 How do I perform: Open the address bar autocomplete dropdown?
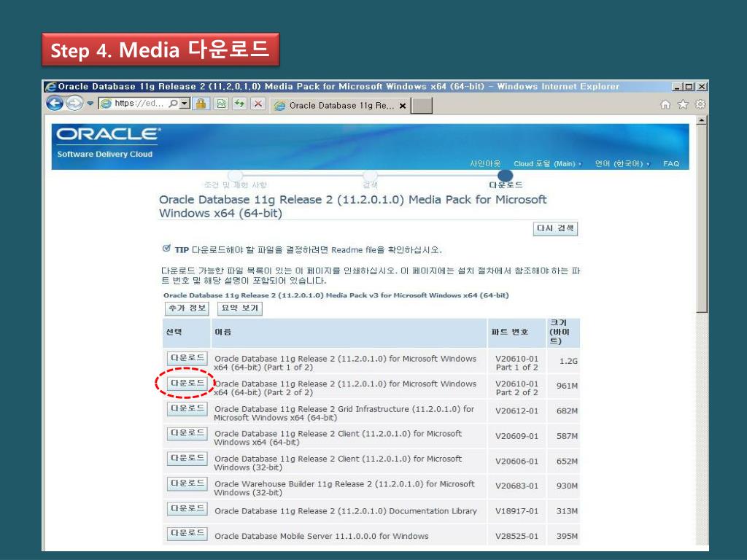(x=185, y=104)
